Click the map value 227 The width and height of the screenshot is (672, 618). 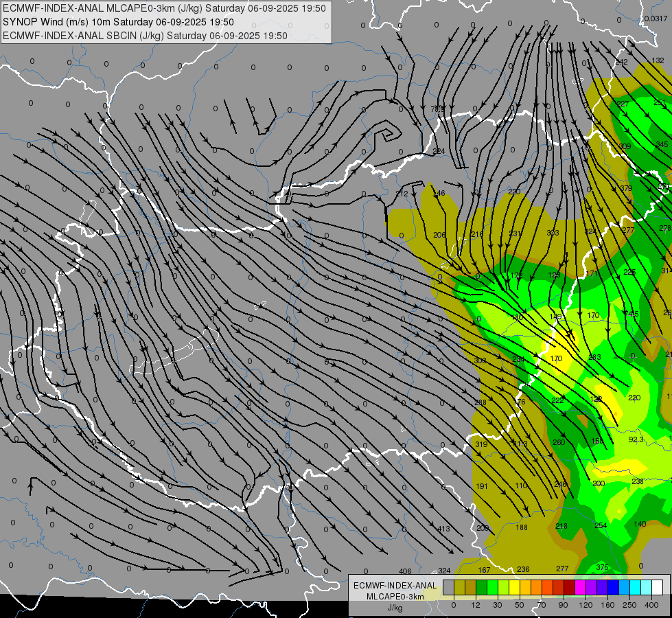pos(623,104)
